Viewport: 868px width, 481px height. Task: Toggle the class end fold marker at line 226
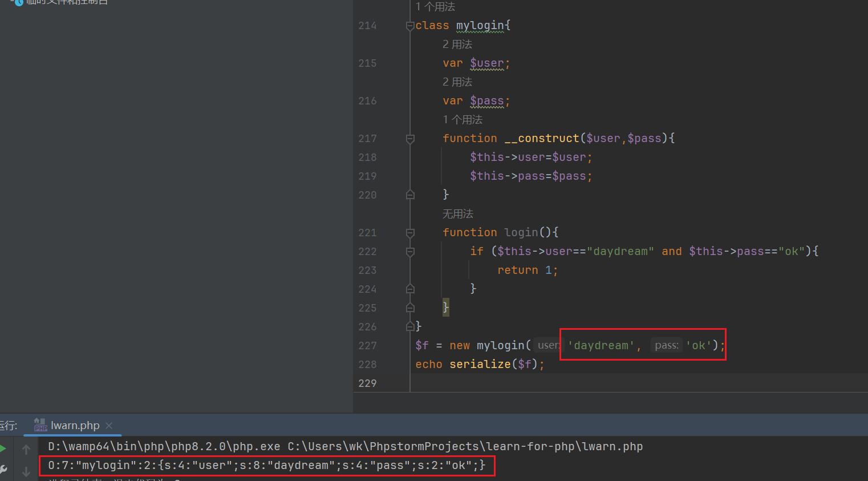[x=410, y=327]
